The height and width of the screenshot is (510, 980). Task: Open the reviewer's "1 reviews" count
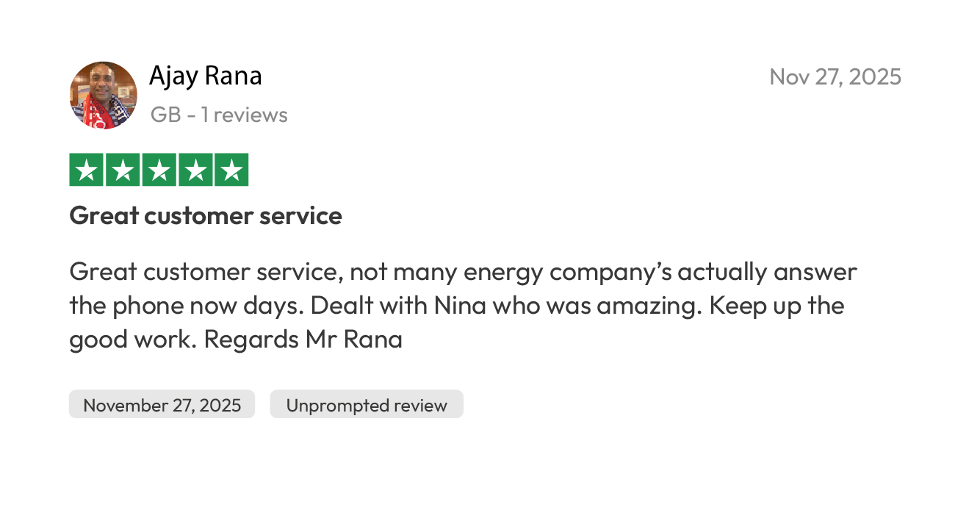click(244, 115)
